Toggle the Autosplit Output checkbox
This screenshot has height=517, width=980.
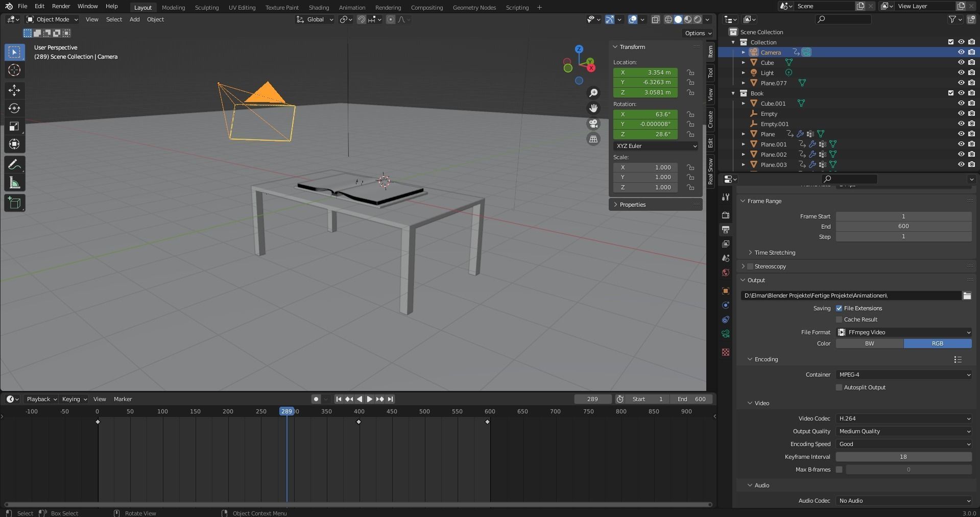click(x=839, y=387)
